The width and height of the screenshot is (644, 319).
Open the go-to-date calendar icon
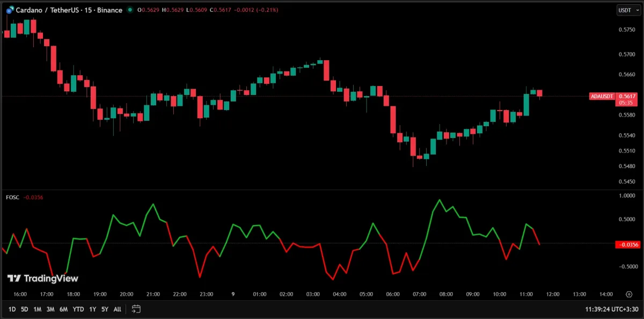(x=136, y=309)
